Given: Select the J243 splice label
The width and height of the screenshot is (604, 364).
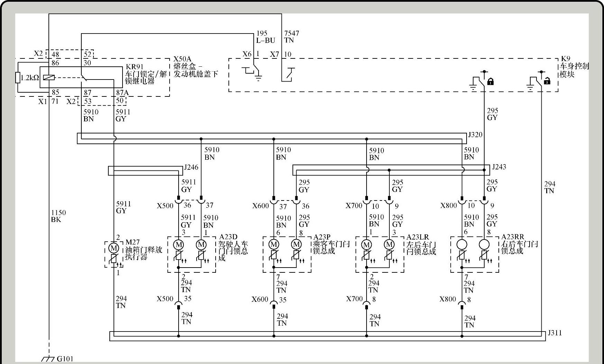Looking at the screenshot, I should point(499,167).
